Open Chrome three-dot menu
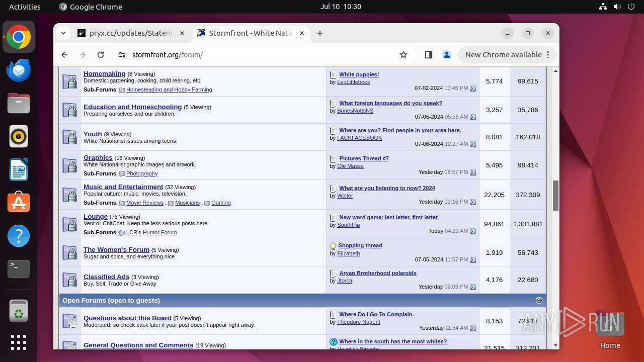 click(548, 55)
